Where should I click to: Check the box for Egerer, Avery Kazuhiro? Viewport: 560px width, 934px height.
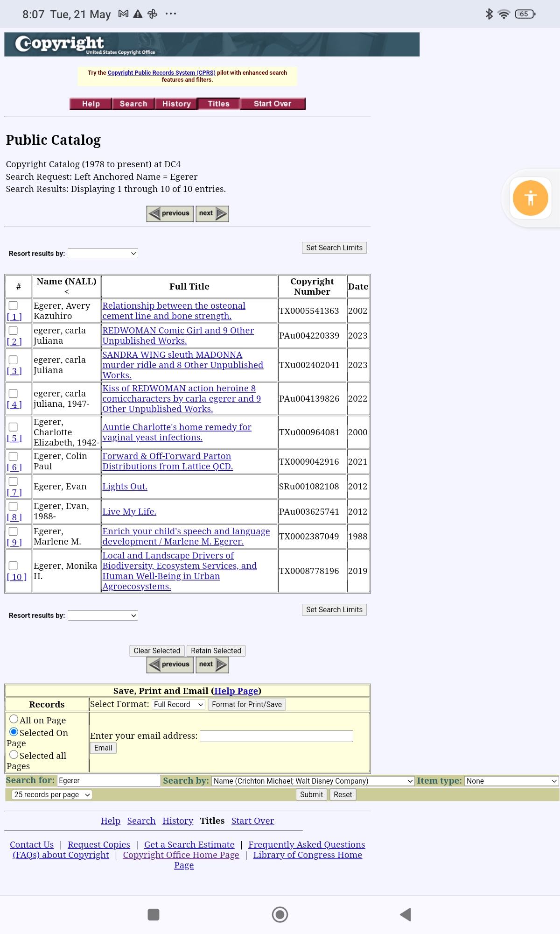14,305
